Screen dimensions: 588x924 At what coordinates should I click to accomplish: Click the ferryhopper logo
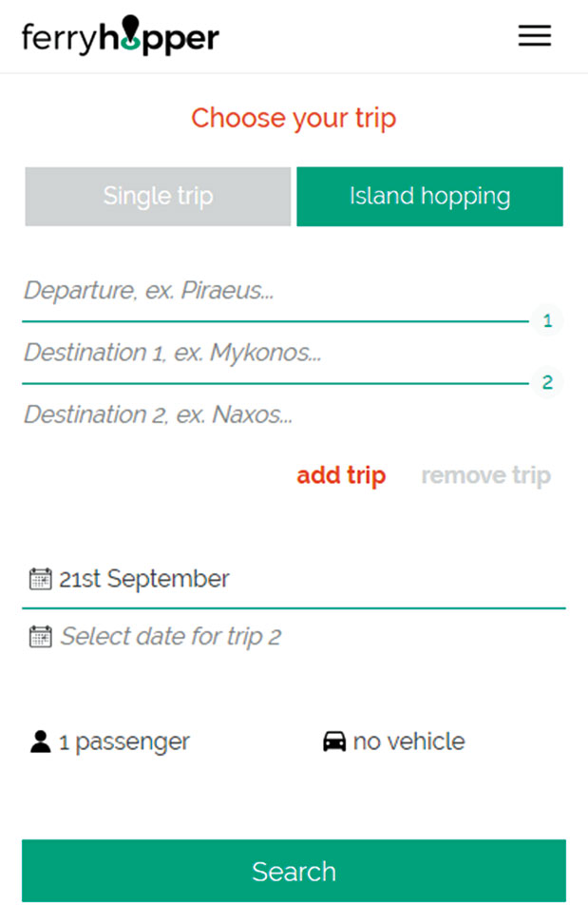[121, 36]
